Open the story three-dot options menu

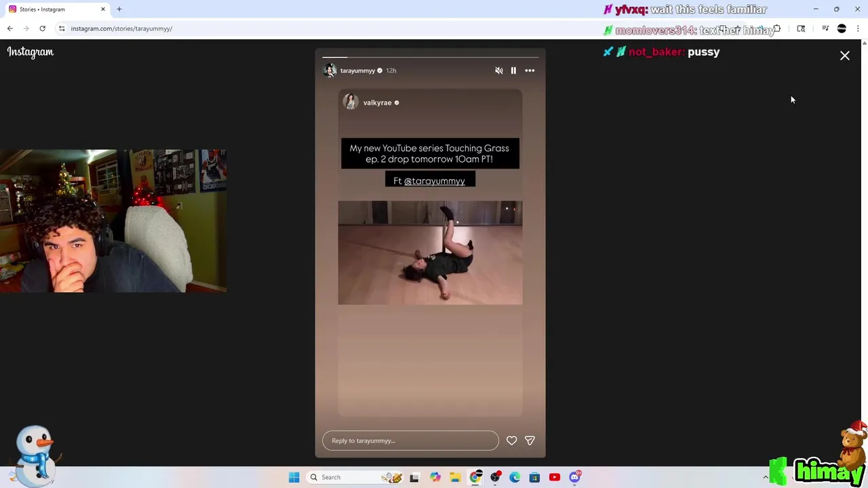[x=530, y=70]
